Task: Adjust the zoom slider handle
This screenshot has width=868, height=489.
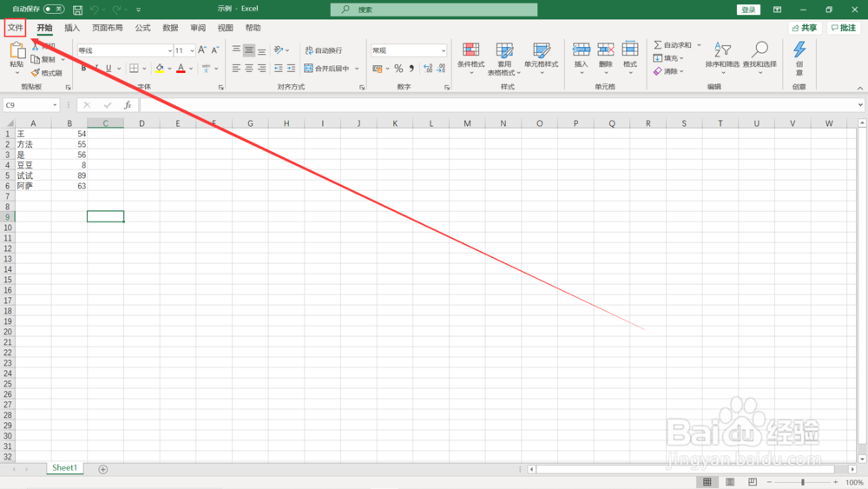Action: (803, 482)
